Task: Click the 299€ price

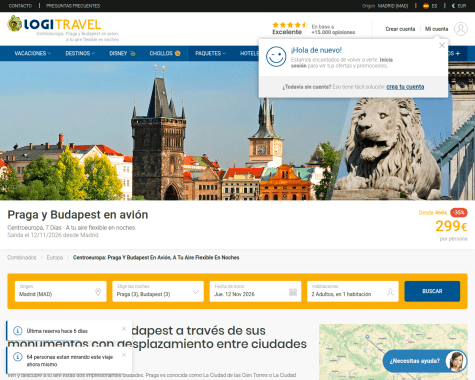Action: coord(451,226)
